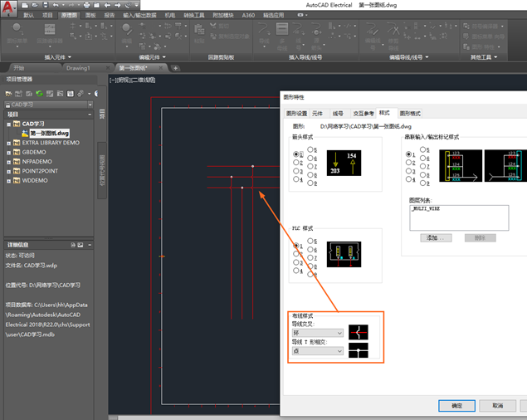Open the 导线交叉 dropdown showing 环
The image size is (527, 420).
click(318, 333)
